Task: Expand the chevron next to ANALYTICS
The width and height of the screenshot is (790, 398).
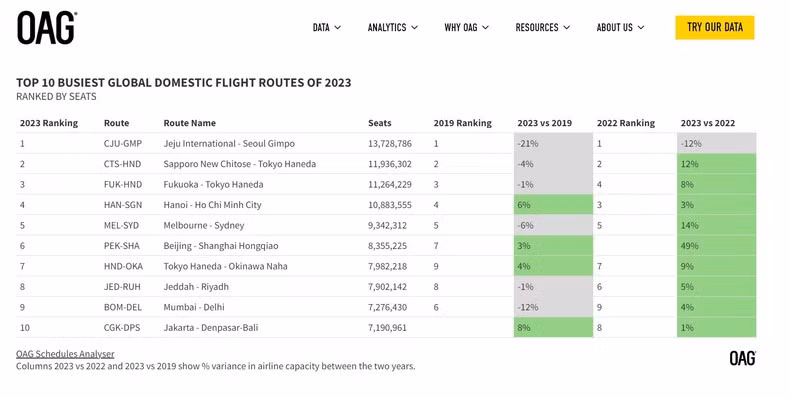Action: pyautogui.click(x=414, y=28)
